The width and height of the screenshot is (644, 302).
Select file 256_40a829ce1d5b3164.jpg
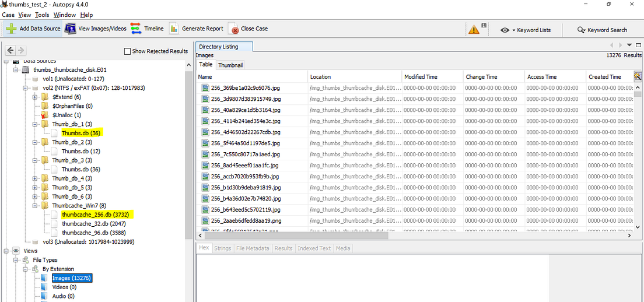pos(246,110)
